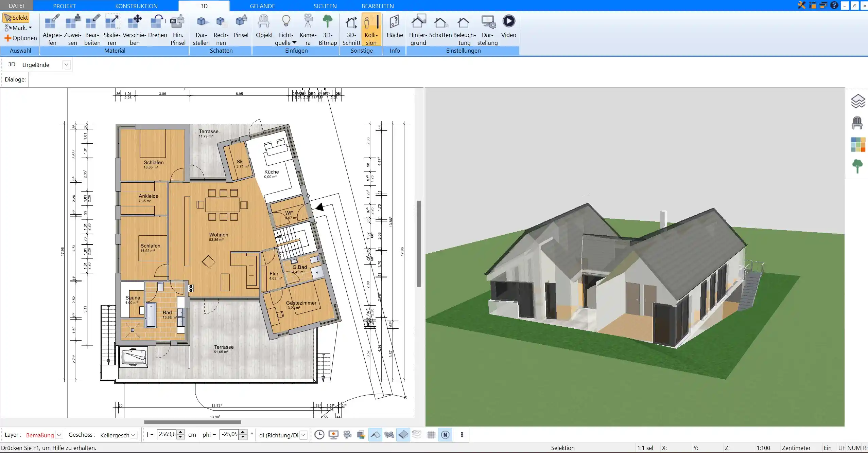The width and height of the screenshot is (868, 453).
Task: Decrease the phi angle stepper
Action: tap(243, 437)
